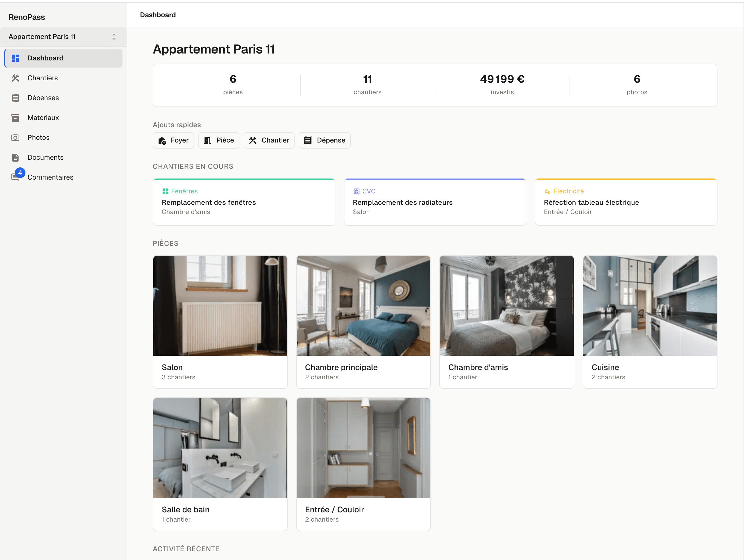Click the Chantiers tools icon in sidebar
Image resolution: width=744 pixels, height=560 pixels.
click(x=15, y=78)
